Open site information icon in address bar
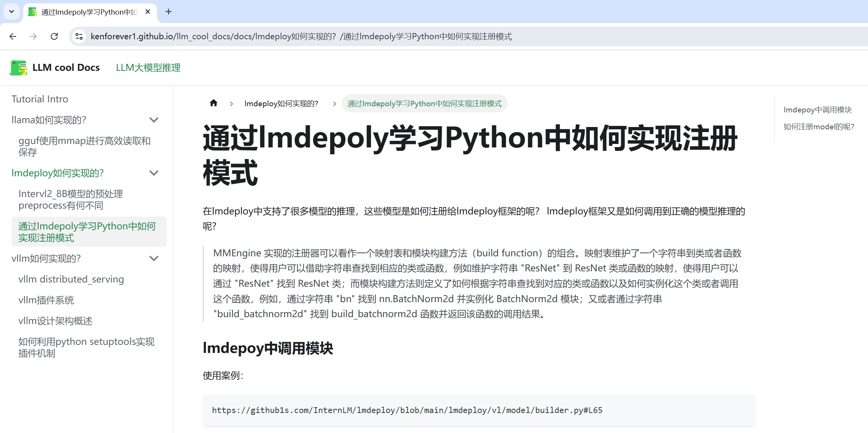 (x=79, y=36)
